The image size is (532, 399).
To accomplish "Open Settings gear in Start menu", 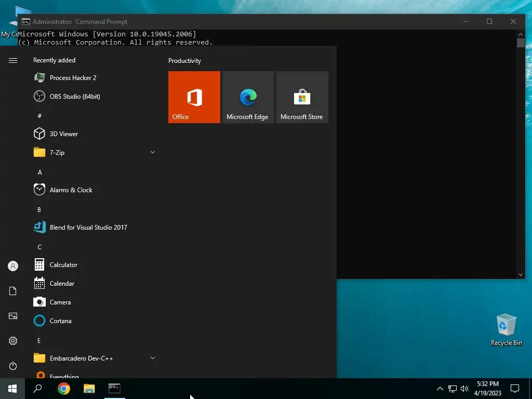I will point(13,341).
